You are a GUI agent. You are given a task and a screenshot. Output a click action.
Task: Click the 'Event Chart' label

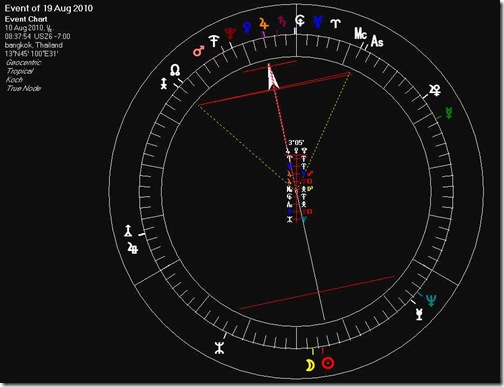pos(26,19)
